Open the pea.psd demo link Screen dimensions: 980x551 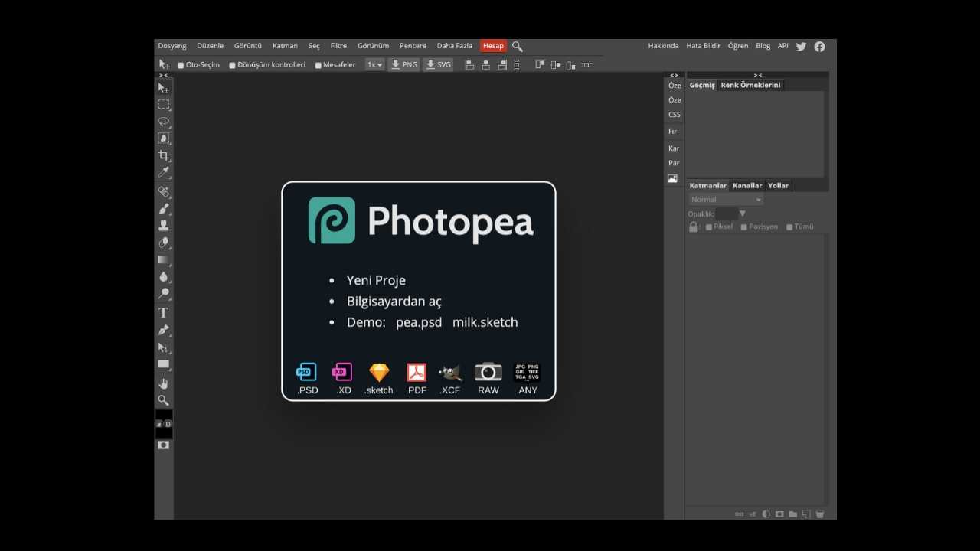pos(419,322)
